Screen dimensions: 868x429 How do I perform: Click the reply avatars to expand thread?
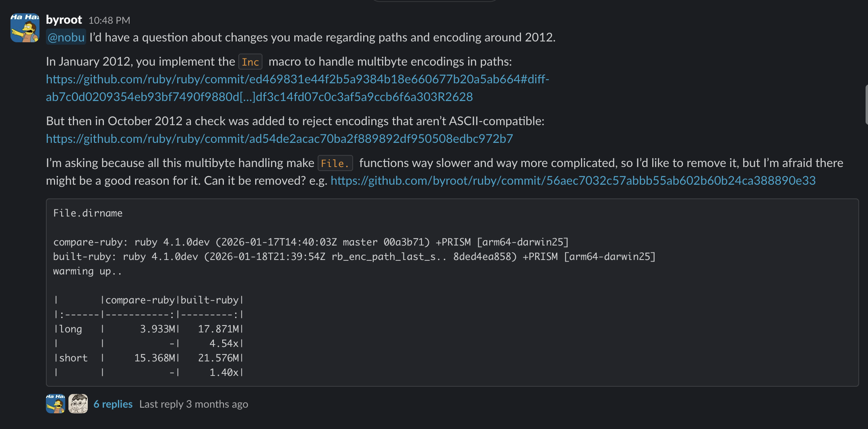(x=66, y=404)
